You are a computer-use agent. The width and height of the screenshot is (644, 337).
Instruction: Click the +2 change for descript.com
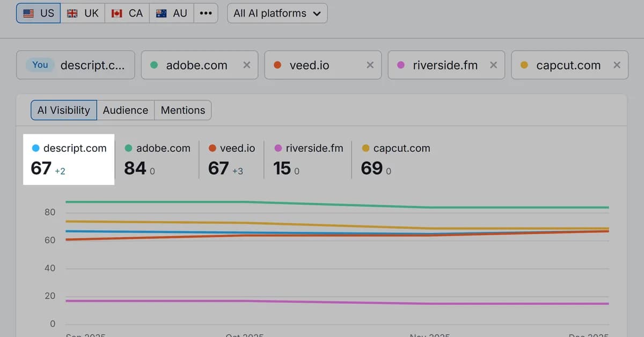60,171
